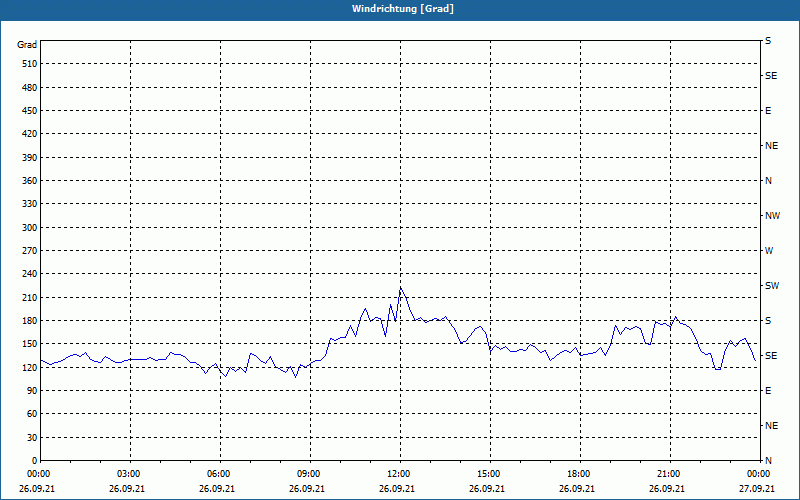Select the 26.09.21 date under 12:00
Viewport: 800px width, 500px height.
pyautogui.click(x=397, y=489)
